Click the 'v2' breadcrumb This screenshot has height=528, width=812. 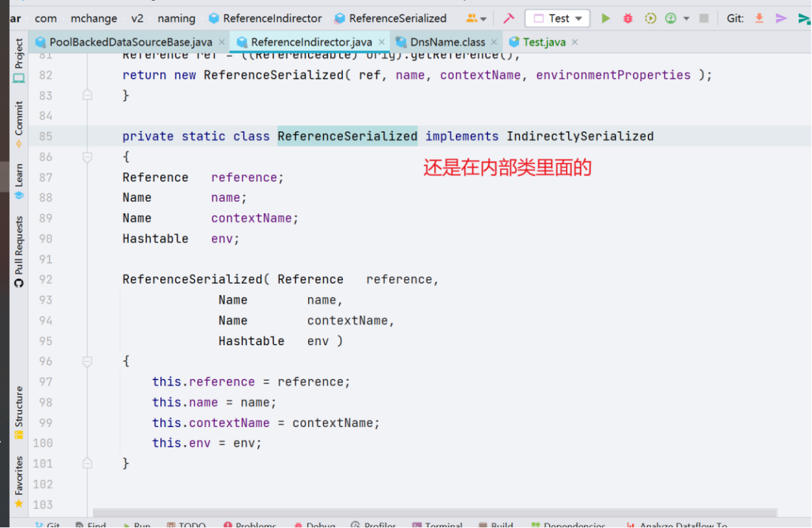click(137, 18)
